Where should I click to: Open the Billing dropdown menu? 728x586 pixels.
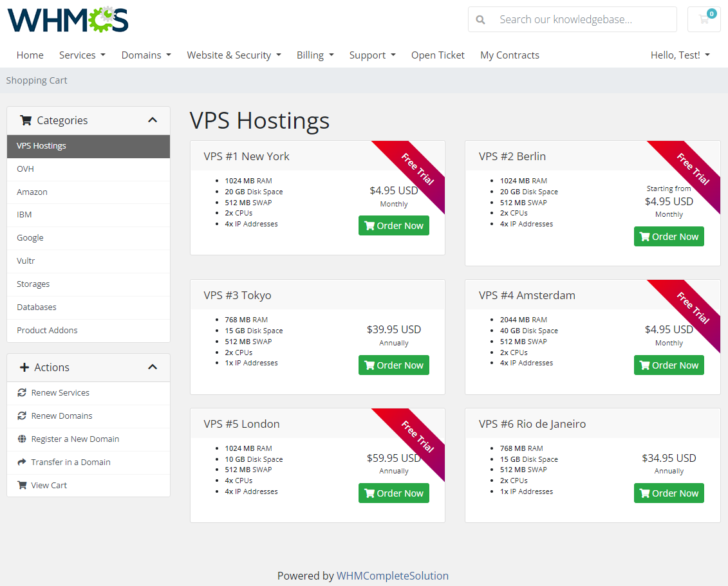[315, 55]
